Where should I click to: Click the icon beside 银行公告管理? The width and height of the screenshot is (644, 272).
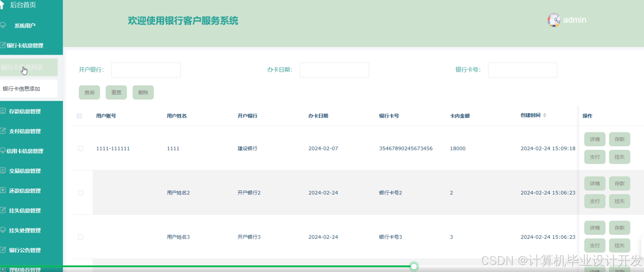pyautogui.click(x=3, y=250)
